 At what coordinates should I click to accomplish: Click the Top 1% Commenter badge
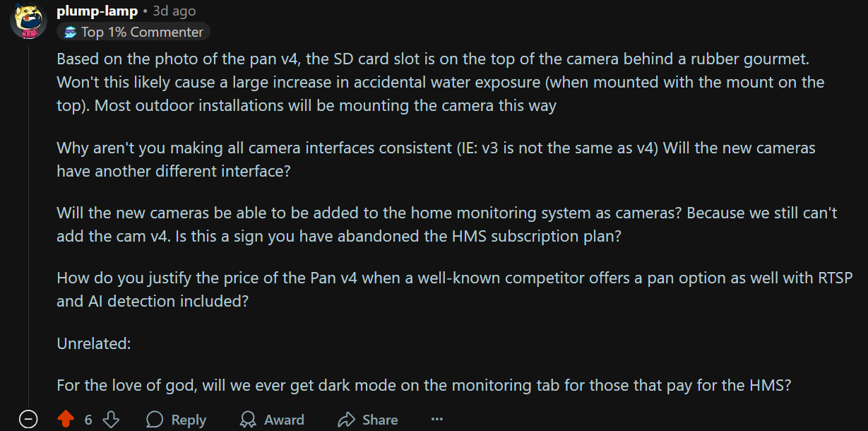point(133,32)
